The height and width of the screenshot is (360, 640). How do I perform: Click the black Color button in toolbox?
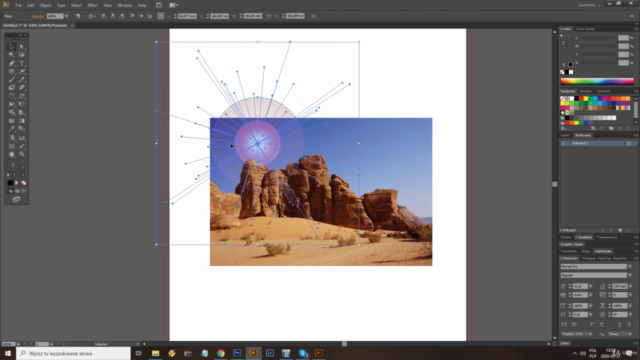11,183
